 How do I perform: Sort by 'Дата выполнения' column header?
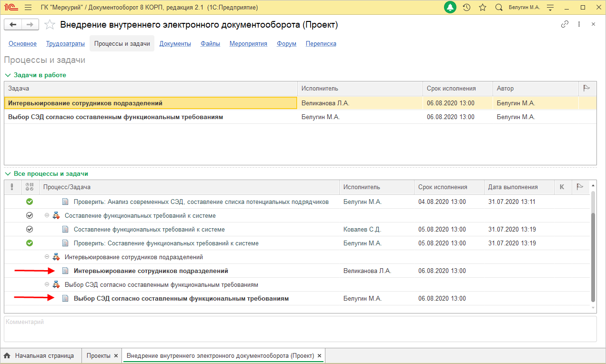pos(519,187)
